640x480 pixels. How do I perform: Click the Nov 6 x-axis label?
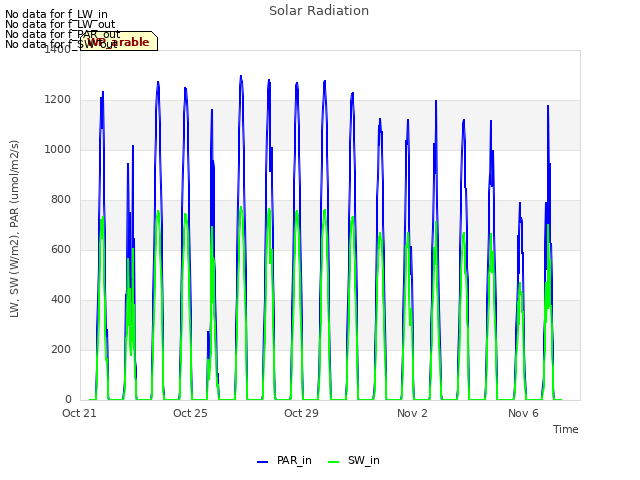tap(523, 413)
